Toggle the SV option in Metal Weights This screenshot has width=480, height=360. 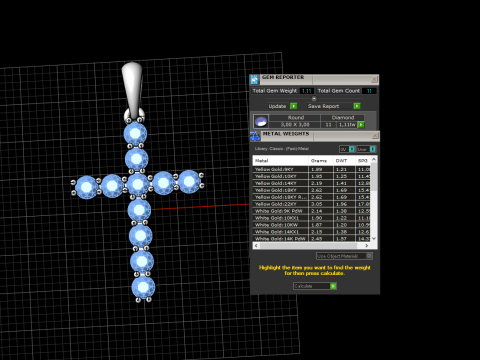[x=347, y=149]
